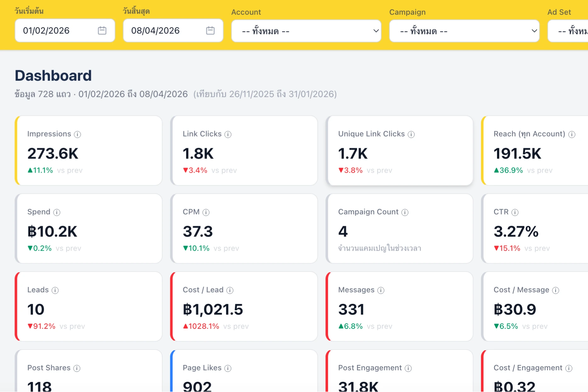Show info tooltip for CPM
Viewport: 588px width, 392px height.
(x=206, y=212)
